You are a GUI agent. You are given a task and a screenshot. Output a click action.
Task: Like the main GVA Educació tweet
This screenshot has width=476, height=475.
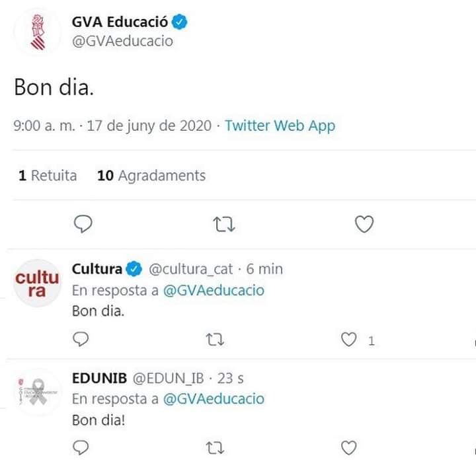point(364,225)
